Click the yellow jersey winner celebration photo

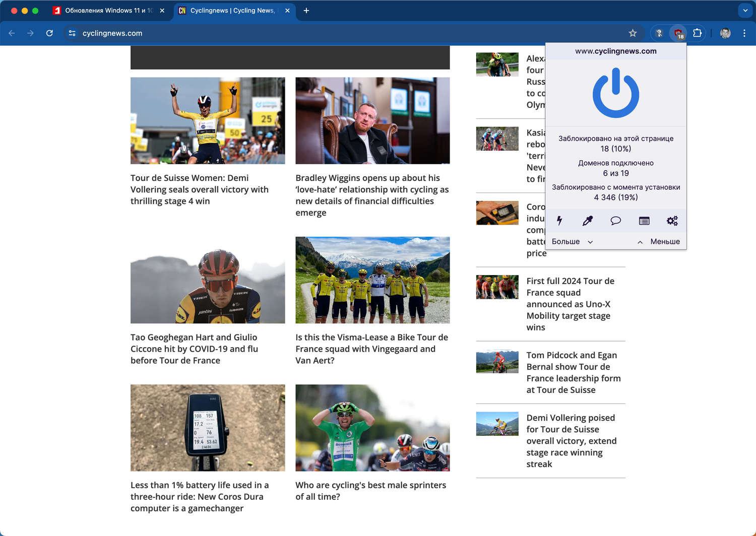(x=208, y=121)
